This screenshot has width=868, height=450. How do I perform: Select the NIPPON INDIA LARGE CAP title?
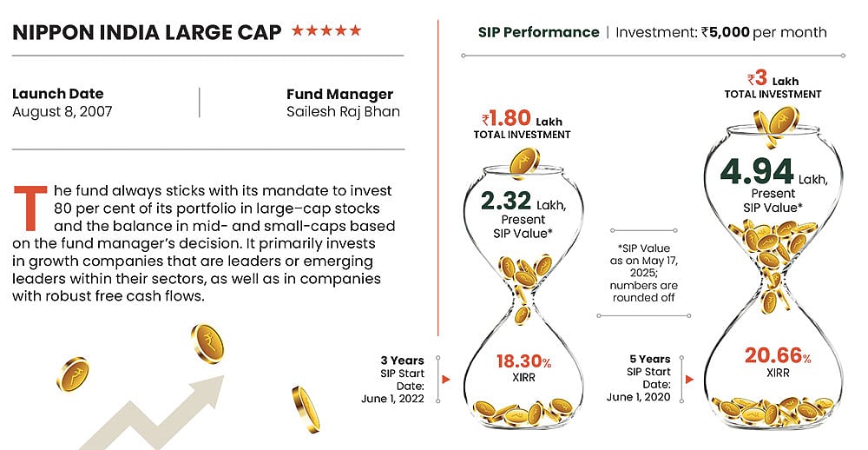click(x=147, y=32)
